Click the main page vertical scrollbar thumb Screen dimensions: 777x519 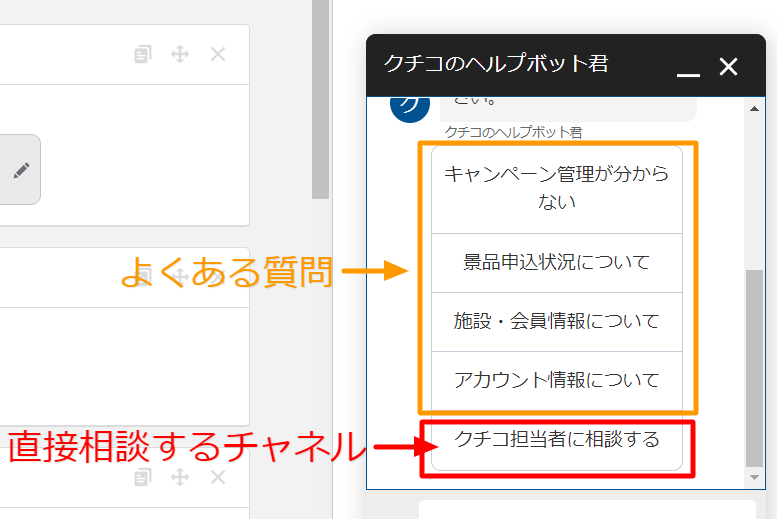[x=320, y=100]
